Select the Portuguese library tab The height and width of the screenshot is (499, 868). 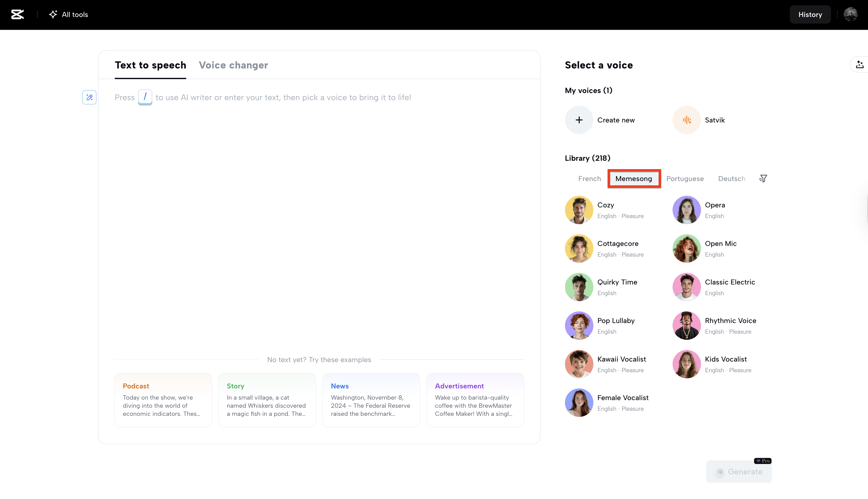685,179
